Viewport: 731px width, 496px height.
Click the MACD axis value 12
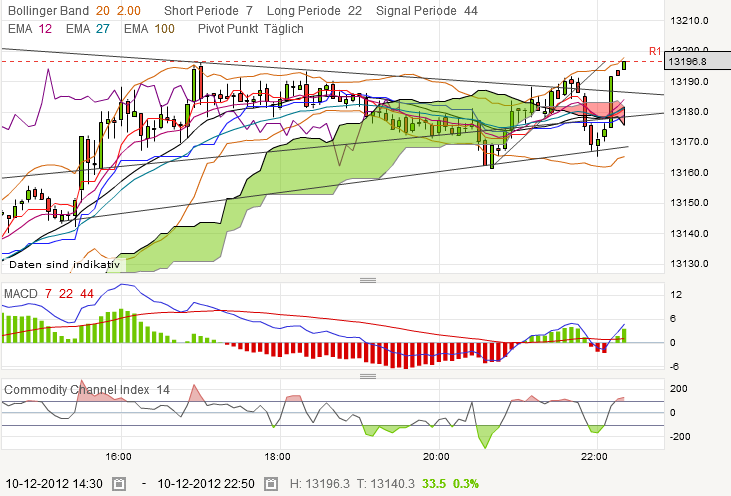tap(676, 295)
